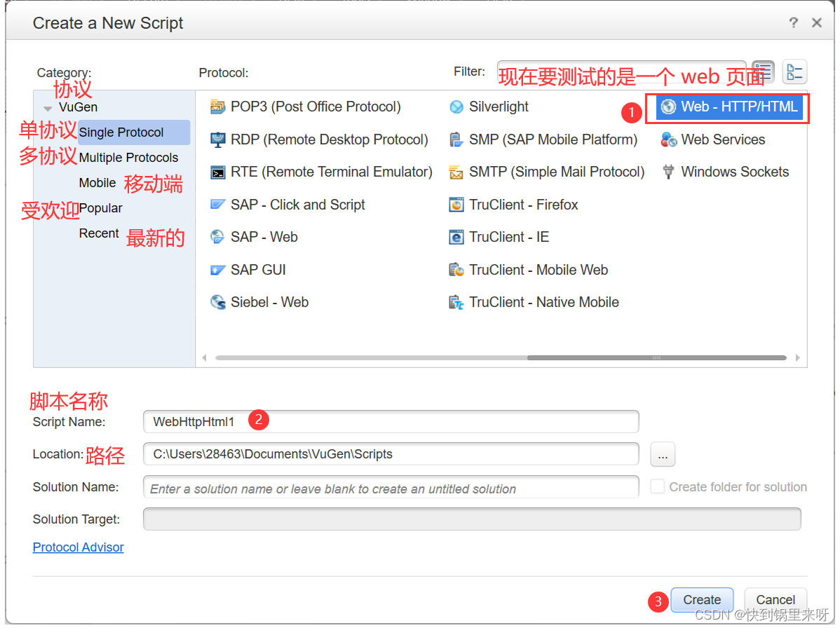Click the Cancel button
The width and height of the screenshot is (840, 628).
click(x=775, y=600)
